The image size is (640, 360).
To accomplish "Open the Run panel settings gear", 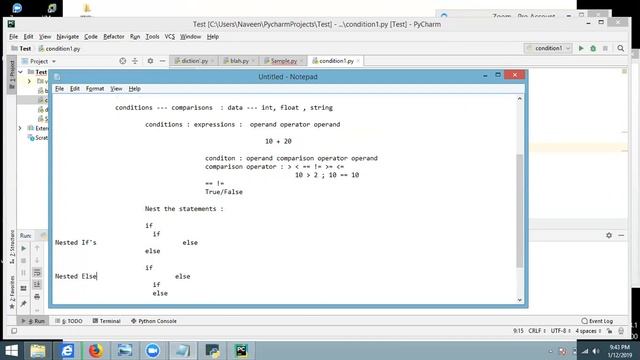I will pyautogui.click(x=609, y=235).
